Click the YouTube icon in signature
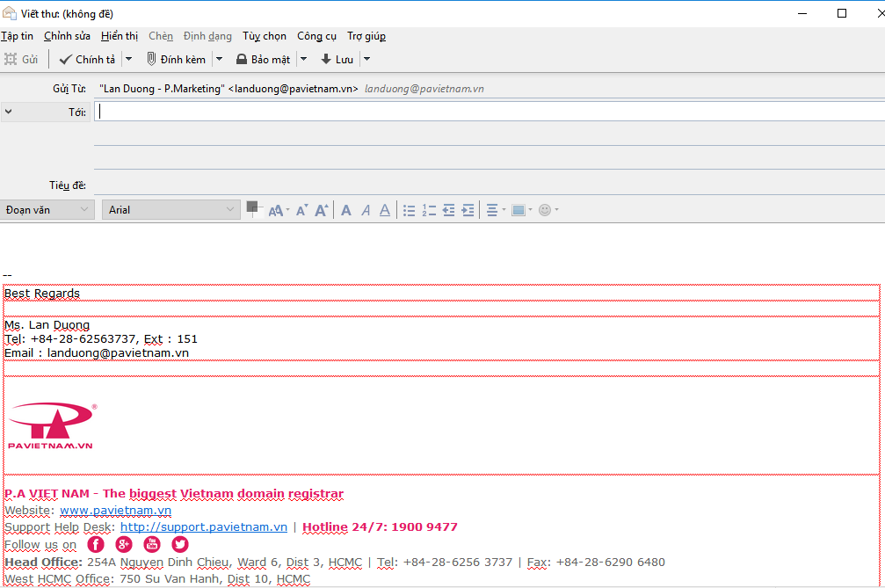 [152, 544]
